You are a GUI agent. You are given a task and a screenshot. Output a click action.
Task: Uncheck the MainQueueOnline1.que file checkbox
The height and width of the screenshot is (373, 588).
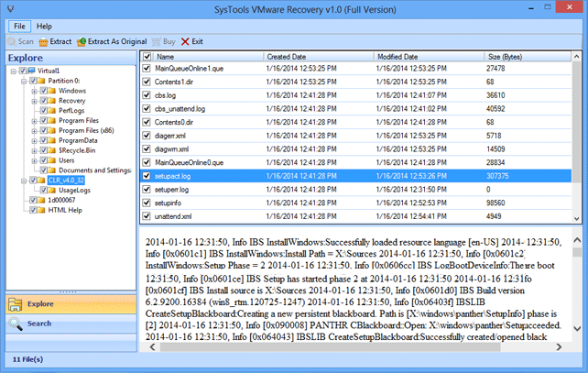click(147, 69)
